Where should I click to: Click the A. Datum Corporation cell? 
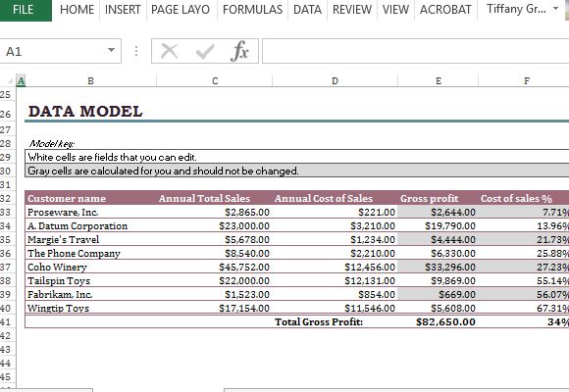90,226
